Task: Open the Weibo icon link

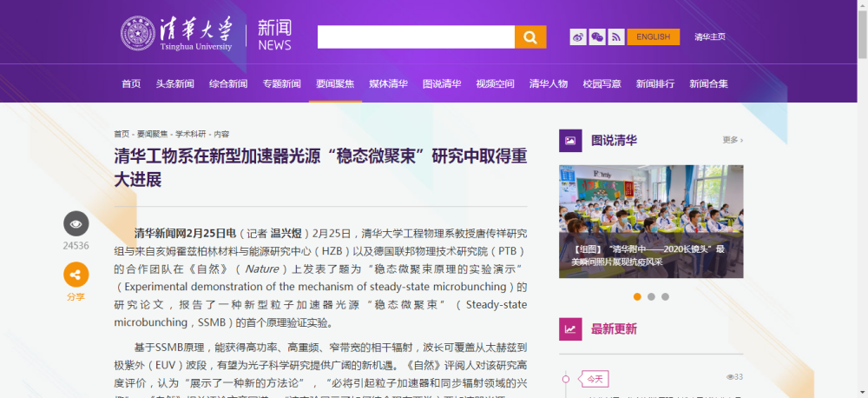Action: point(578,37)
